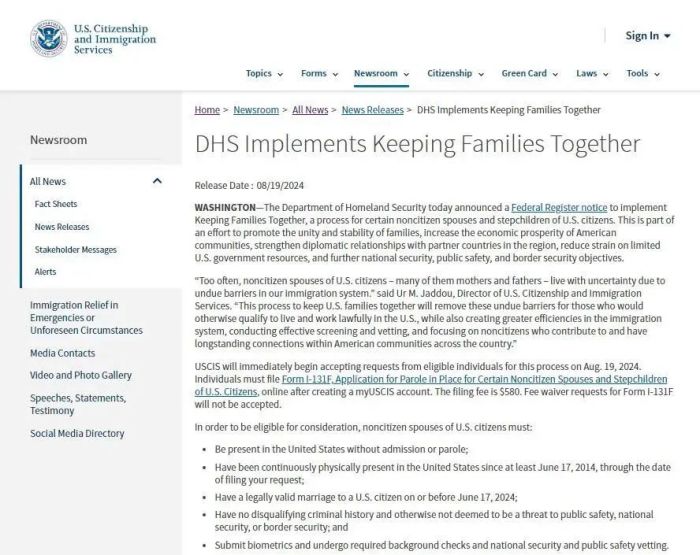700x555 pixels.
Task: Open the Sign In dropdown
Action: (648, 36)
